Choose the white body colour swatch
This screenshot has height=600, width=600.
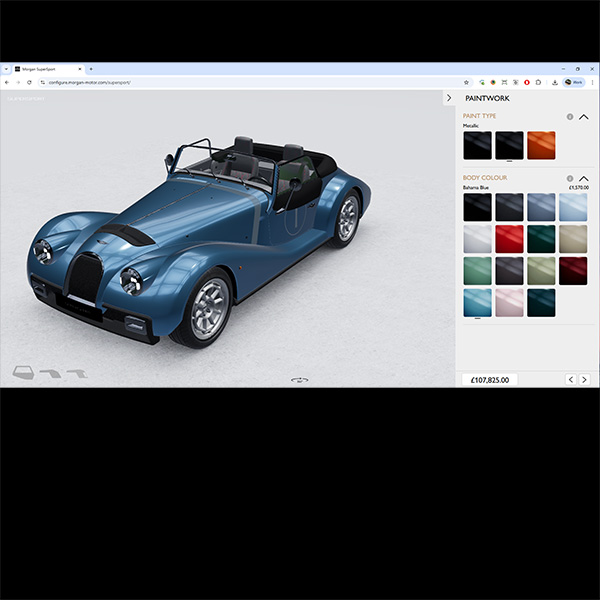click(478, 239)
